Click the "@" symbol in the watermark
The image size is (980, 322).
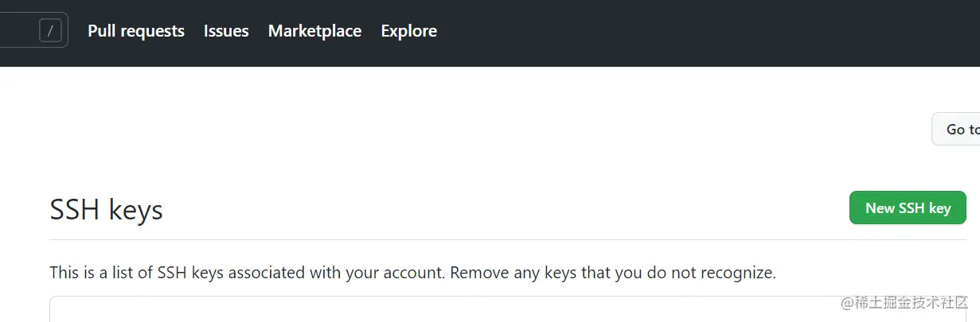click(x=848, y=302)
